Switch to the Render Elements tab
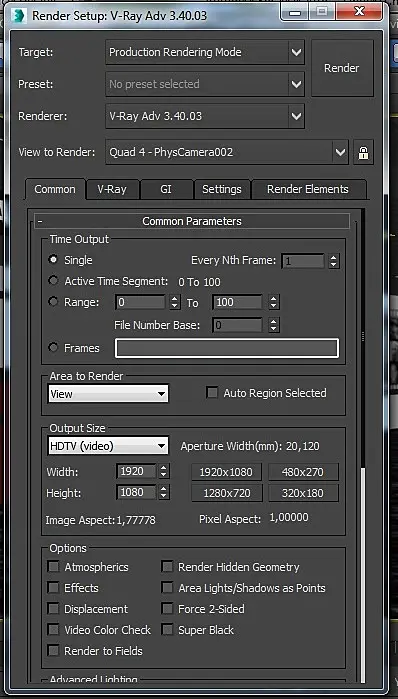This screenshot has width=398, height=699. click(308, 189)
